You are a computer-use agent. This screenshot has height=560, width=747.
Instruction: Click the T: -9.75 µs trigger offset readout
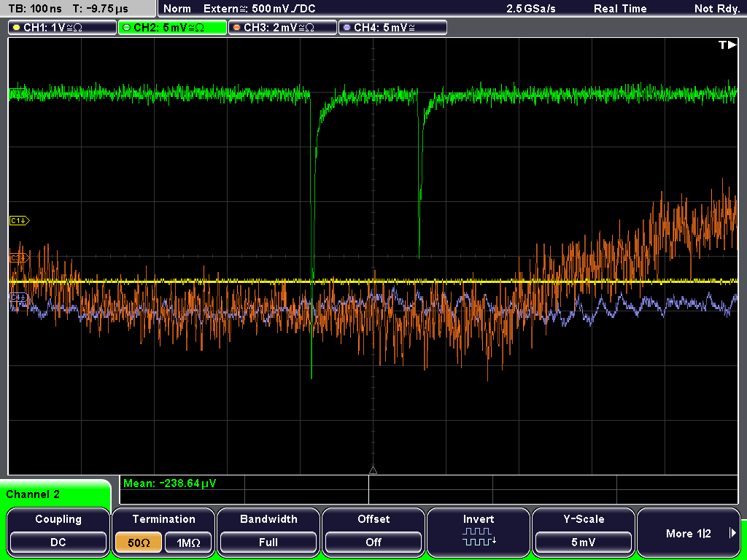pos(101,9)
